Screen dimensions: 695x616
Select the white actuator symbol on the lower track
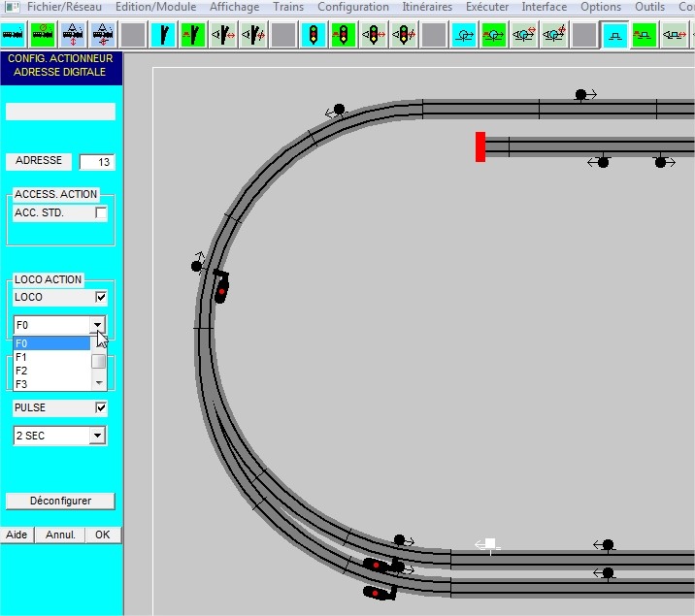tap(488, 545)
